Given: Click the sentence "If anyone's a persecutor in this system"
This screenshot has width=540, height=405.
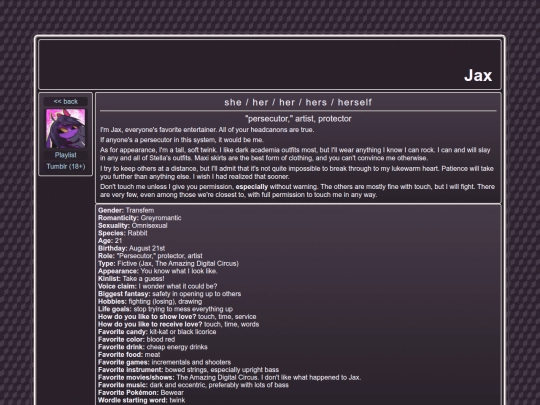Looking at the screenshot, I should coord(182,140).
